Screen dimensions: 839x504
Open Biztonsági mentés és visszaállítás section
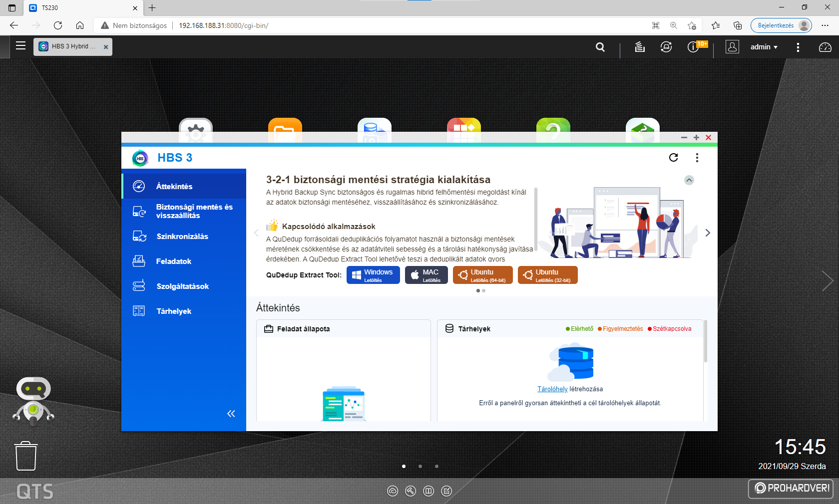point(184,211)
